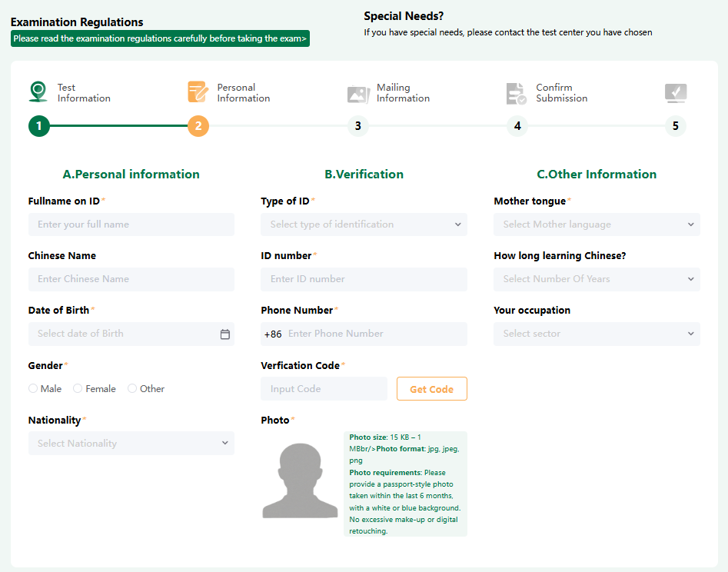Select the Male gender option
728x572 pixels.
tap(33, 388)
